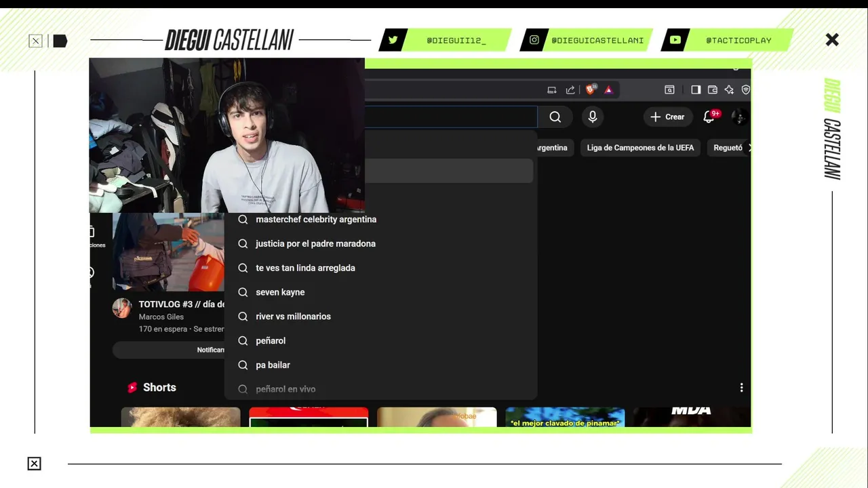Open the Instagram handle @DIEGUICASTELLANI

pyautogui.click(x=597, y=41)
